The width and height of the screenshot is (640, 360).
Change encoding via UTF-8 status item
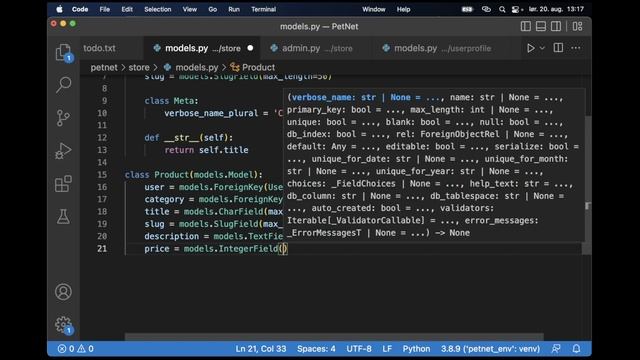[359, 349]
